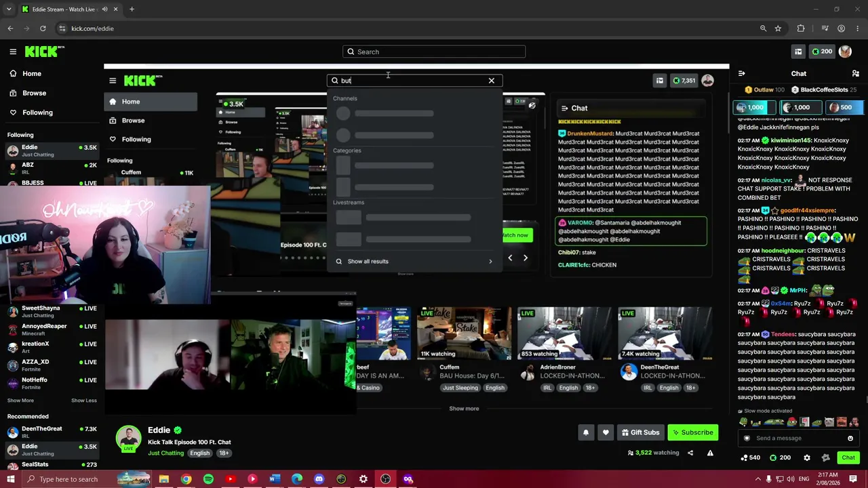Open the stream thumbnail with 7.4K watching
This screenshot has width=868, height=488.
coord(665,333)
